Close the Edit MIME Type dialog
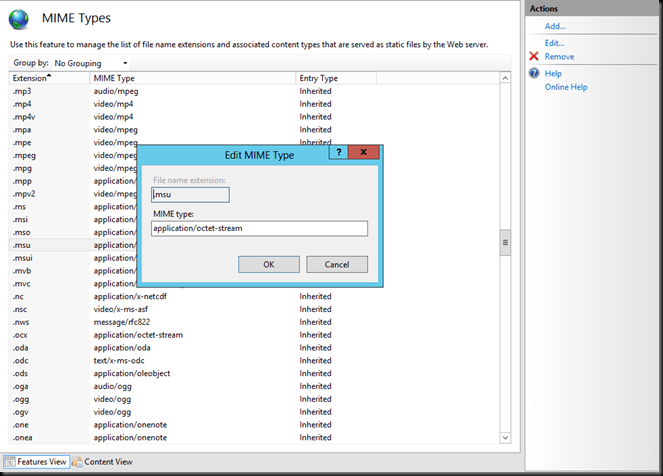This screenshot has width=663, height=476. coord(364,154)
